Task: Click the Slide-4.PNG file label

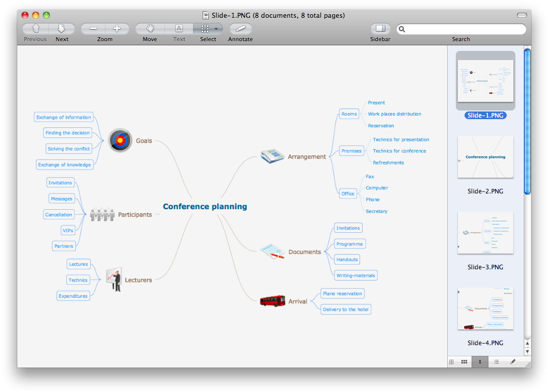Action: (485, 343)
